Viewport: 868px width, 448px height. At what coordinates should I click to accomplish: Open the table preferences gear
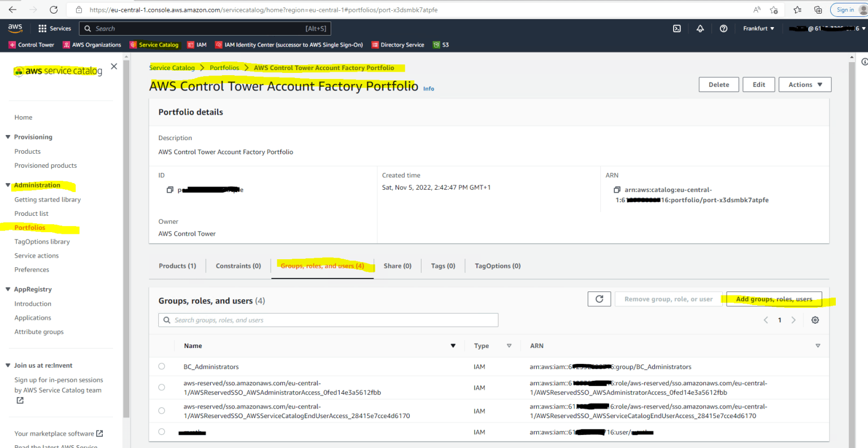[815, 320]
